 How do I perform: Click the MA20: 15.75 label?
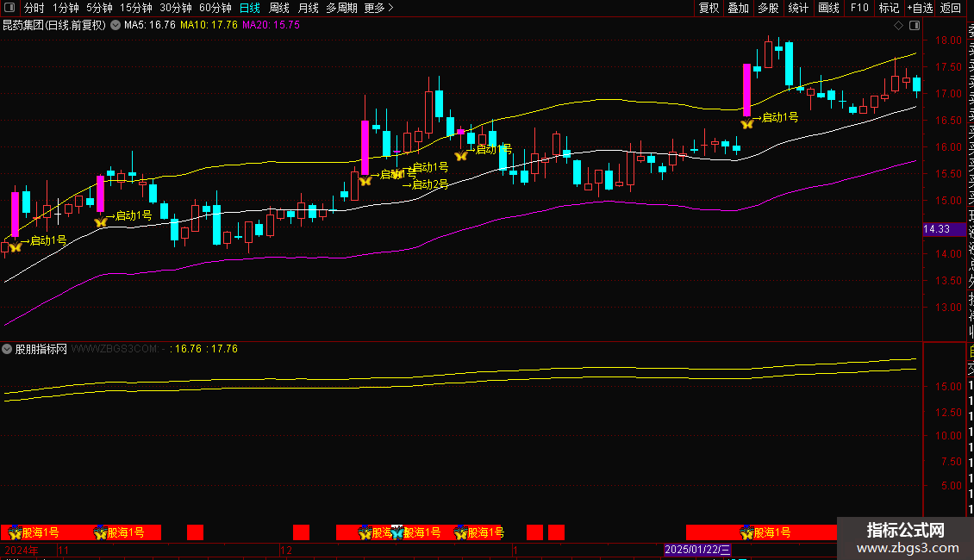[x=271, y=26]
